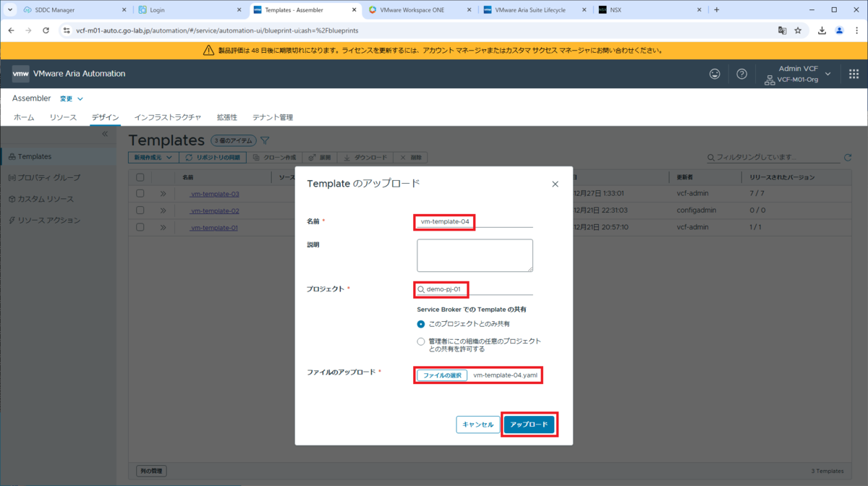
Task: Check the vm-template-03 row checkbox
Action: [x=140, y=194]
